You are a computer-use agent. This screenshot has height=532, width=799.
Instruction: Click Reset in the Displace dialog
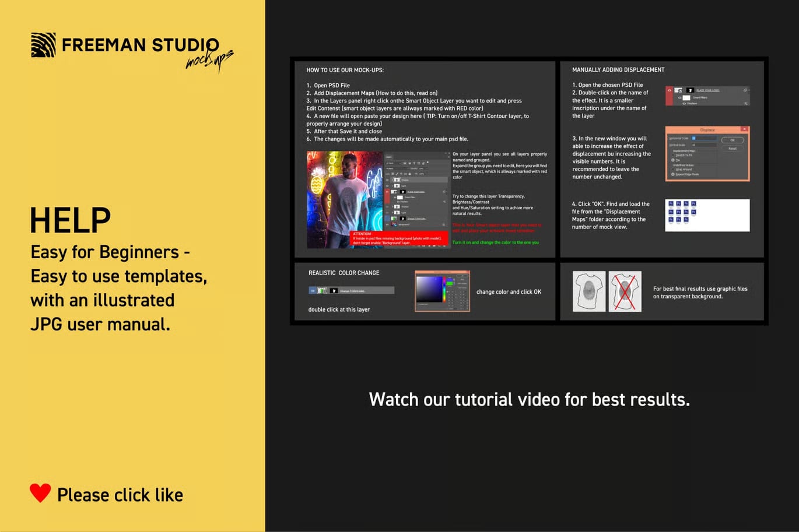click(x=733, y=149)
